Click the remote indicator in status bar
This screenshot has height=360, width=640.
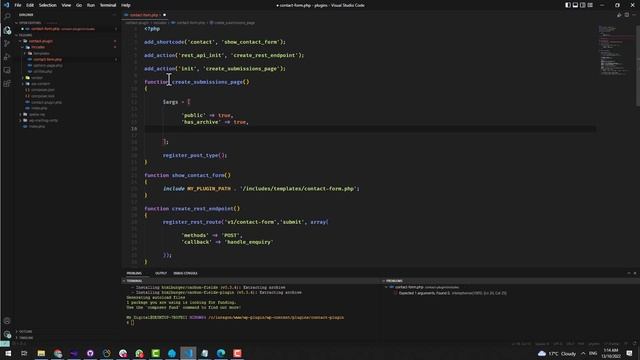(x=4, y=344)
